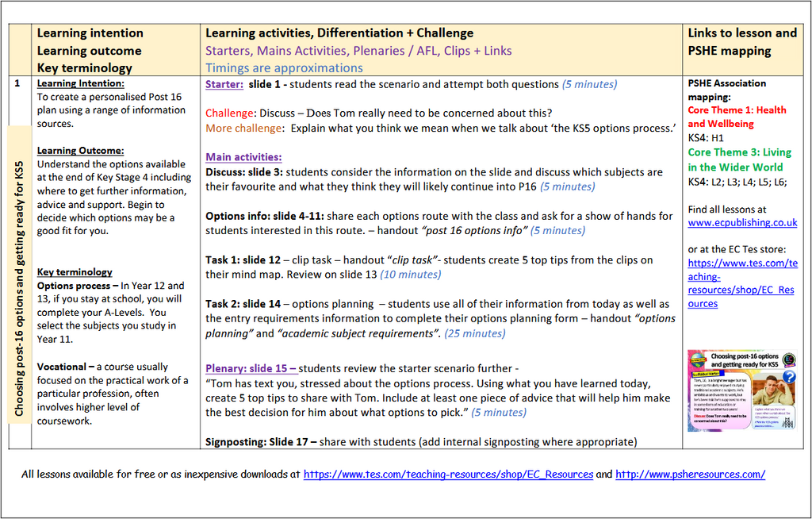
Task: Click 'Discuss: slide 3:' text
Action: (x=244, y=172)
